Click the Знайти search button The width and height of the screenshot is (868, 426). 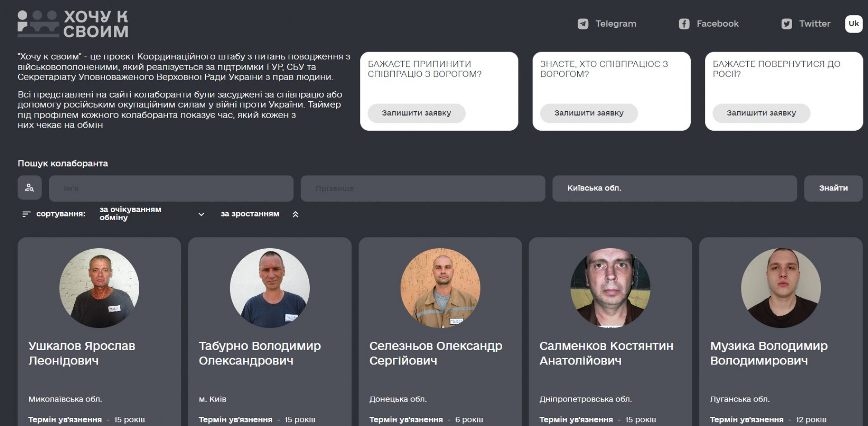pos(833,188)
